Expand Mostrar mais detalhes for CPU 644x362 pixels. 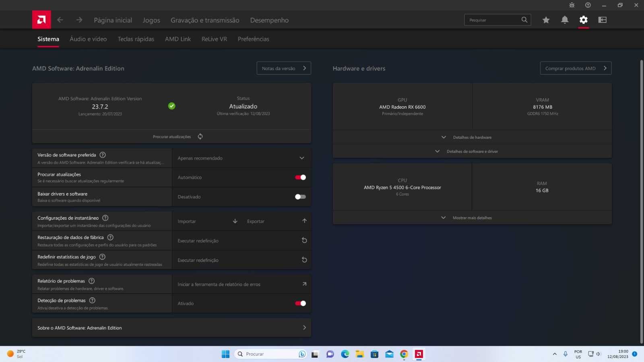(472, 218)
